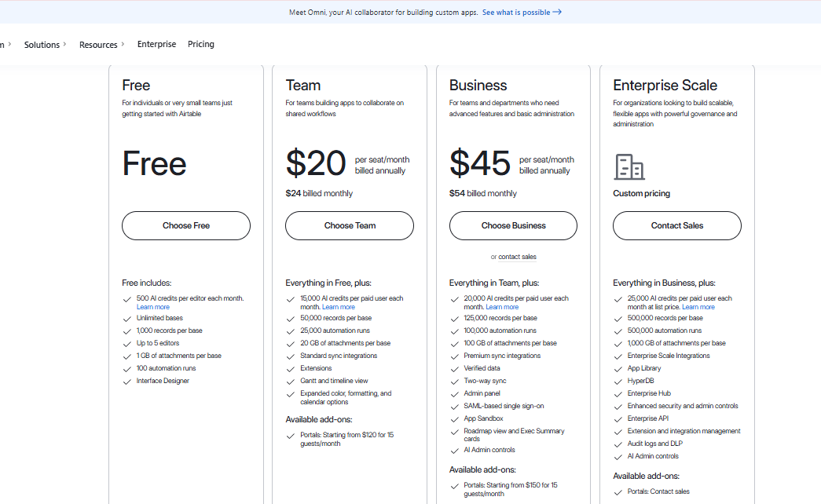Click checkmark beside 'Audit logs and DLP'
This screenshot has height=504, width=821.
click(618, 444)
